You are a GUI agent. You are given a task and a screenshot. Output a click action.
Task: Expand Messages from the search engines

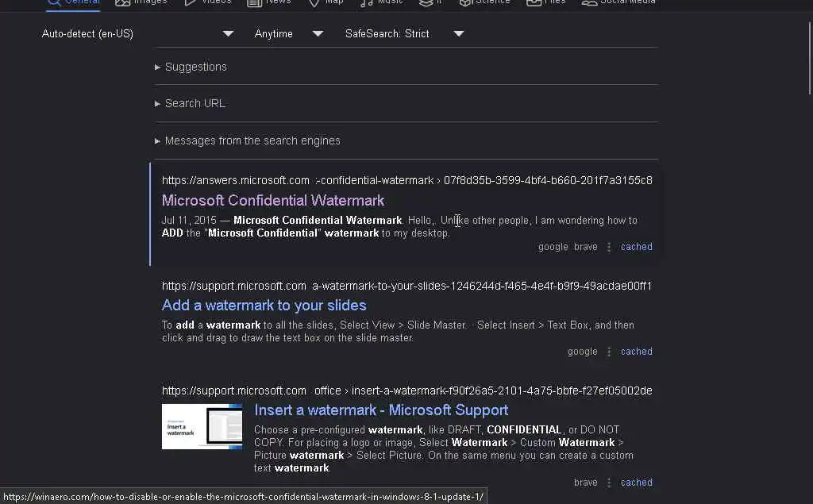[248, 140]
